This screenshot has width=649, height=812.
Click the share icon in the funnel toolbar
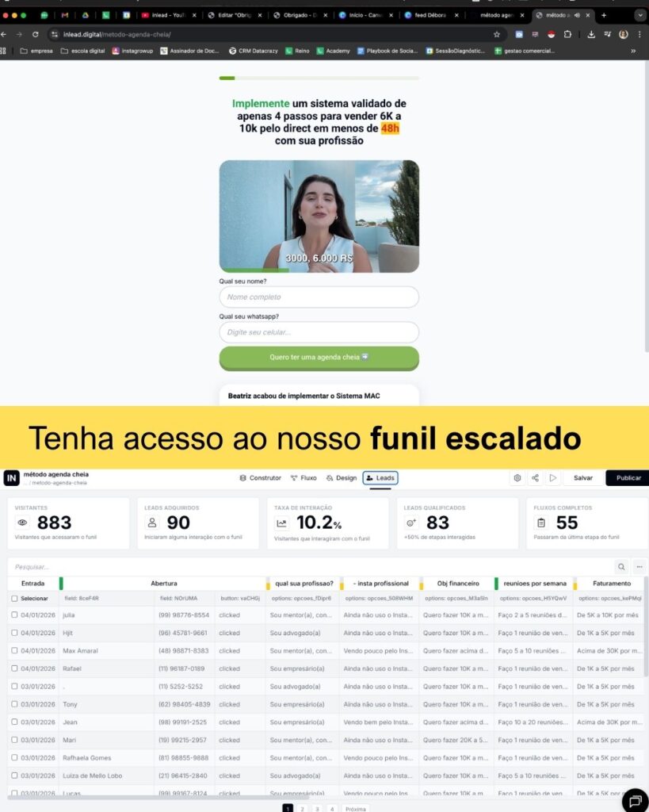(x=535, y=478)
